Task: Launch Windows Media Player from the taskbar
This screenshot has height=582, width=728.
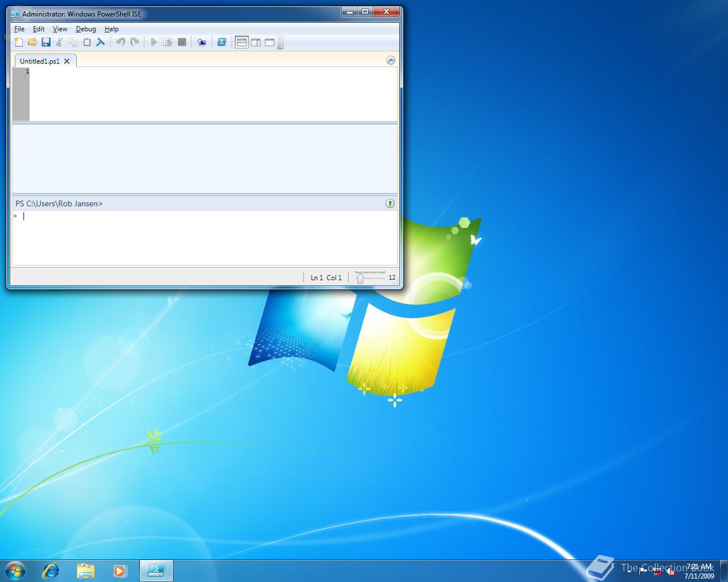Action: 120,571
